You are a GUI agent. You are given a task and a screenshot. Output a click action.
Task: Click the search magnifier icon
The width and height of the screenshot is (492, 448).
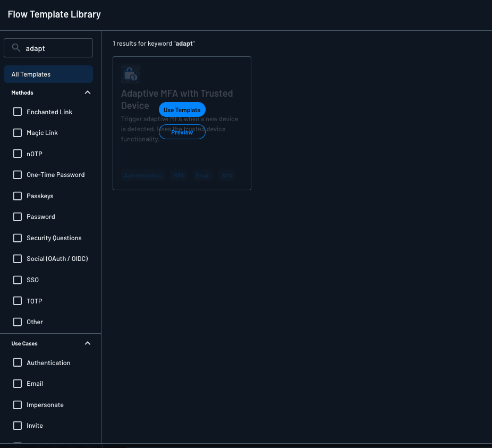click(16, 47)
